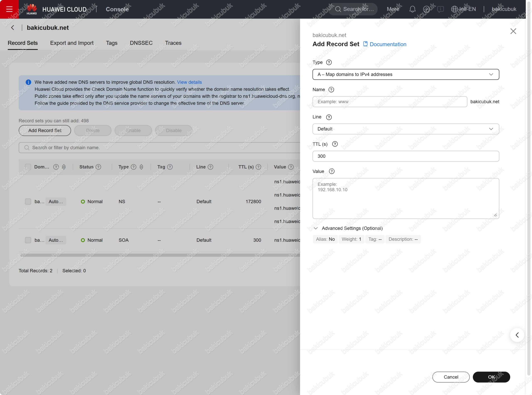Open the Line dropdown set to Default
Viewport: 532px width, 395px height.
(x=405, y=129)
